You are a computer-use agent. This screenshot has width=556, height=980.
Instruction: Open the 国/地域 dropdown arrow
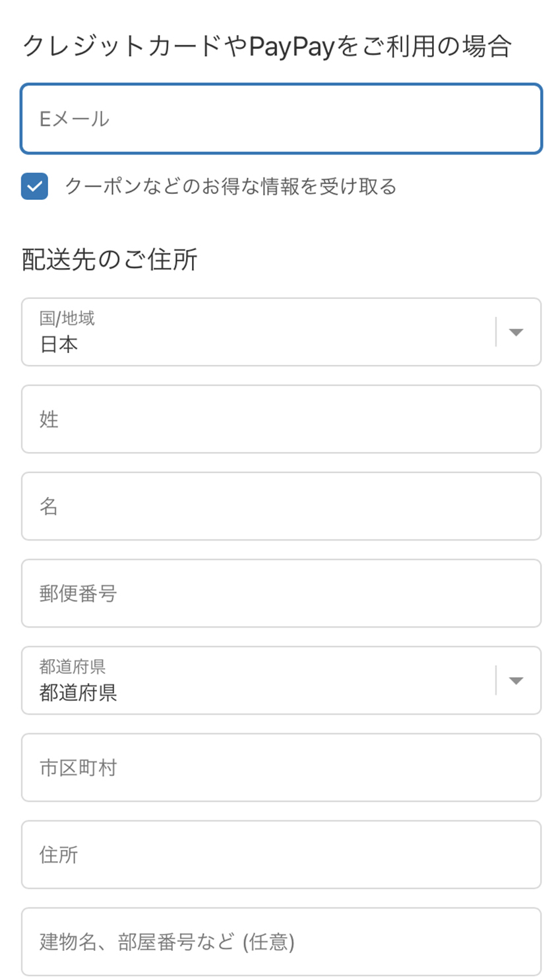[x=516, y=332]
